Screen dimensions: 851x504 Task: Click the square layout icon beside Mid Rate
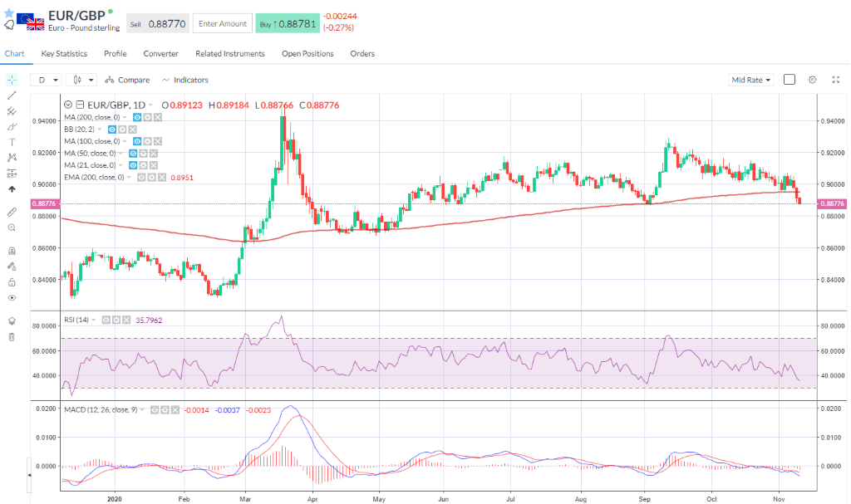pyautogui.click(x=790, y=80)
